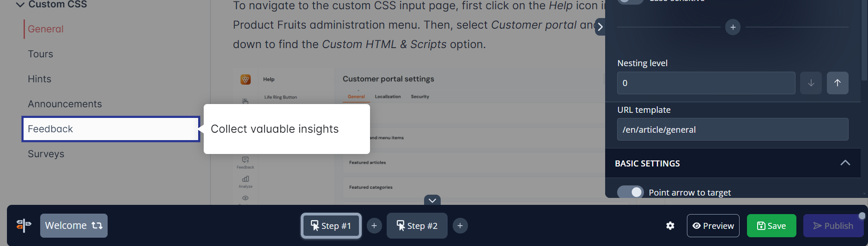Add a new step after Step #2
The width and height of the screenshot is (868, 246).
[x=460, y=226]
